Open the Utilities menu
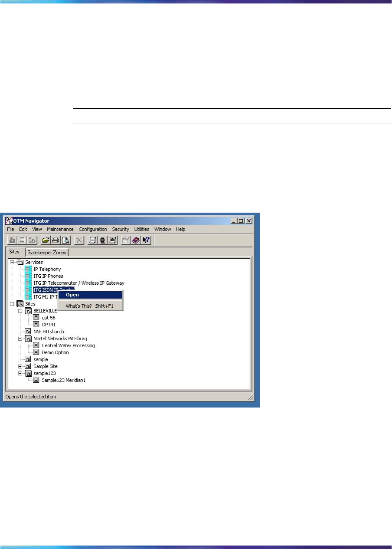The height and width of the screenshot is (549, 392). (x=142, y=229)
